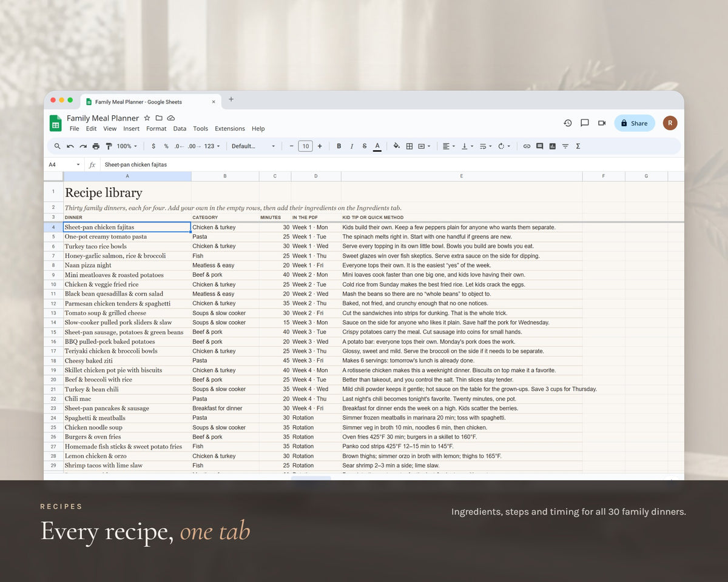Open a new browser tab with plus

pyautogui.click(x=231, y=99)
